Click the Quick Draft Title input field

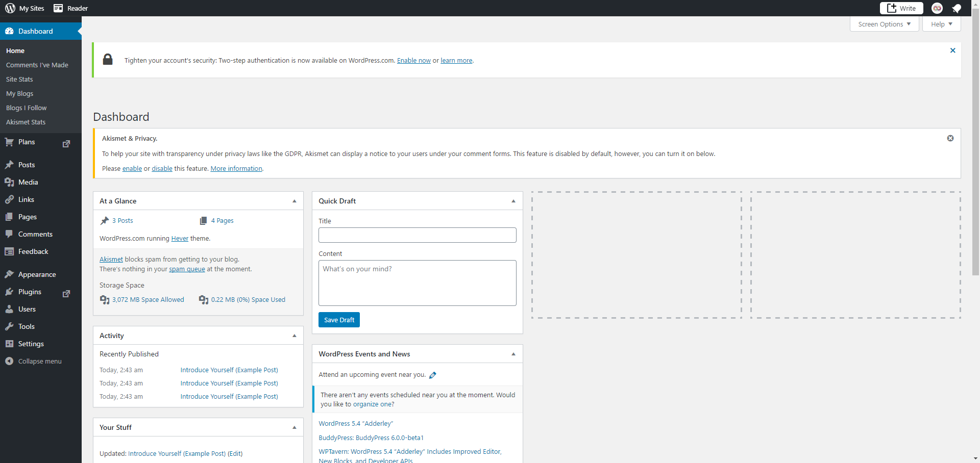[x=418, y=235]
